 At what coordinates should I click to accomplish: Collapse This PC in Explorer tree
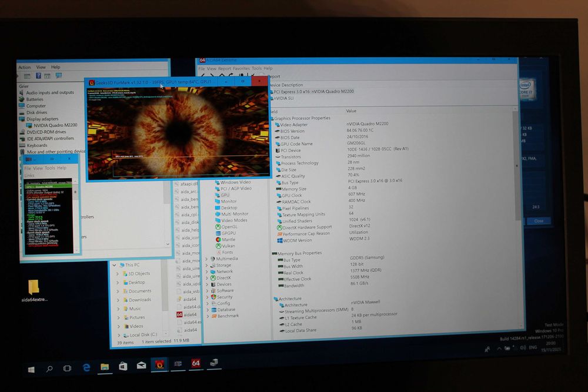coord(115,265)
